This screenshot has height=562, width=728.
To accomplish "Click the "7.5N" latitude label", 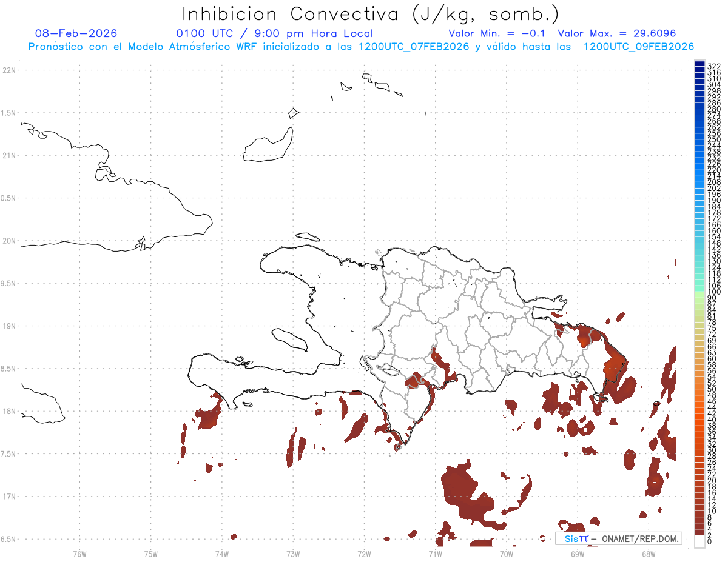I will (x=8, y=454).
